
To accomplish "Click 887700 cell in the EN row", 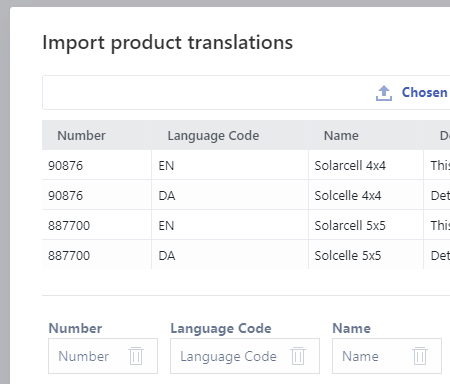I will (x=97, y=225).
